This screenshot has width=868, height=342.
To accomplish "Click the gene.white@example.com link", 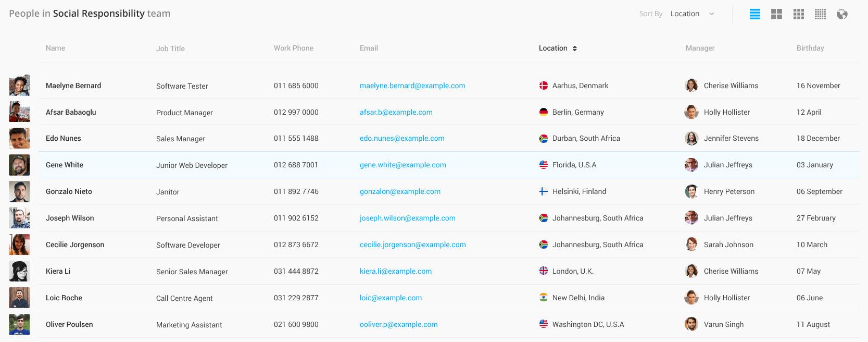I will tap(403, 165).
